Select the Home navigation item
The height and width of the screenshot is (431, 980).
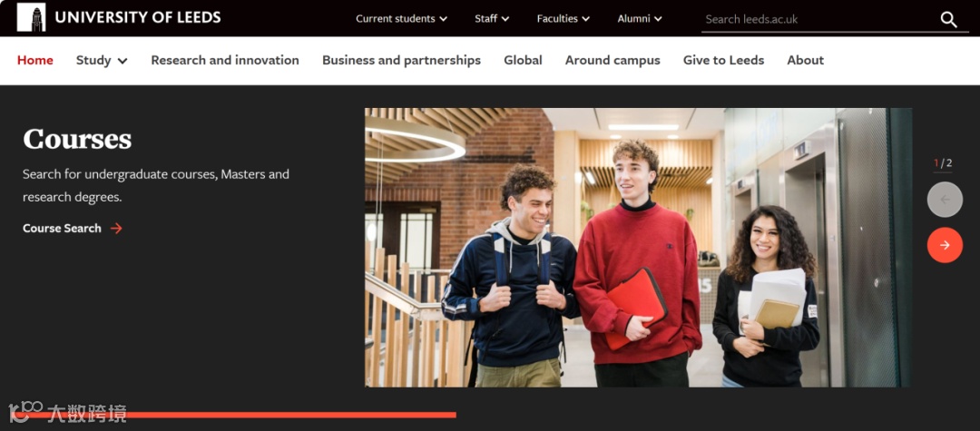pyautogui.click(x=35, y=61)
